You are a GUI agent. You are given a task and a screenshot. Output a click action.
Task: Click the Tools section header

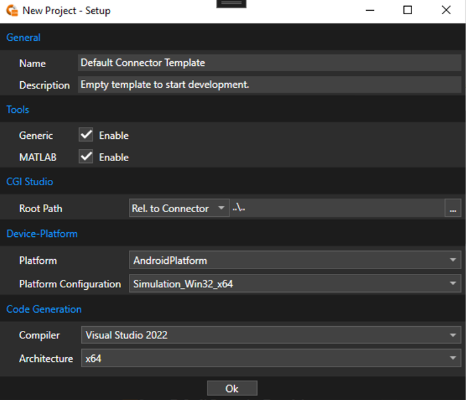[18, 109]
